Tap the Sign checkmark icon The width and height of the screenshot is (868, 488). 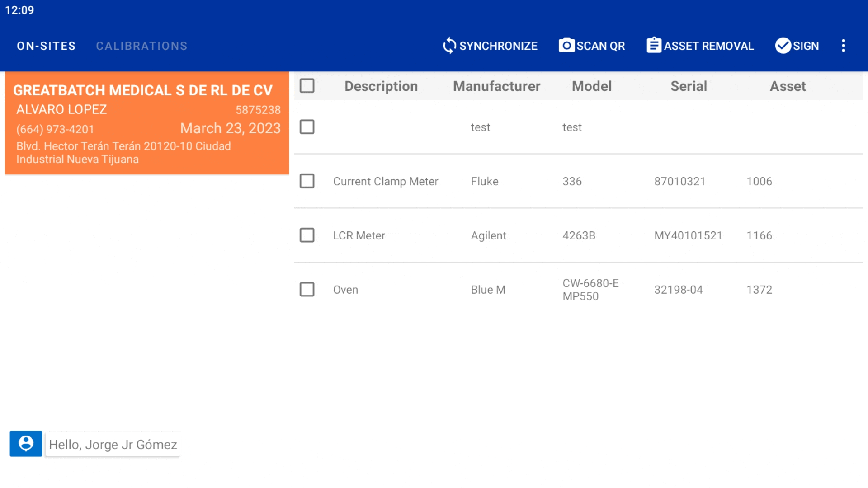[x=783, y=46]
